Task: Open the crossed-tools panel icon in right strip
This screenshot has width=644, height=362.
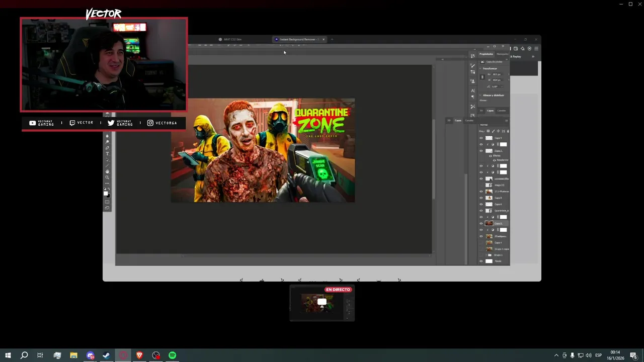Action: (x=473, y=107)
